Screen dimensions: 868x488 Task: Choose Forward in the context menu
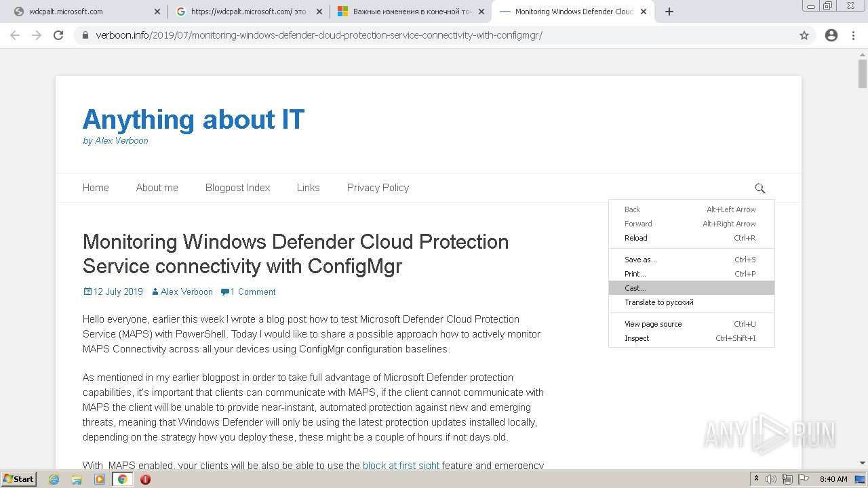point(692,224)
